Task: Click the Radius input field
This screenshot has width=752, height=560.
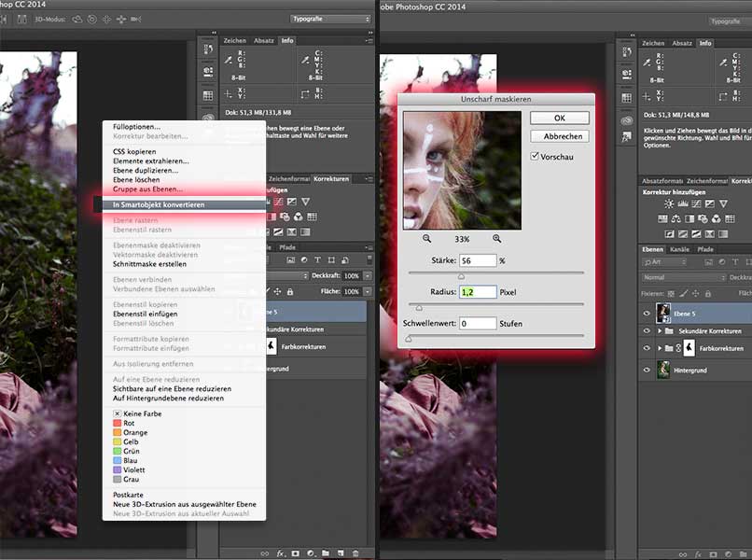Action: [478, 292]
